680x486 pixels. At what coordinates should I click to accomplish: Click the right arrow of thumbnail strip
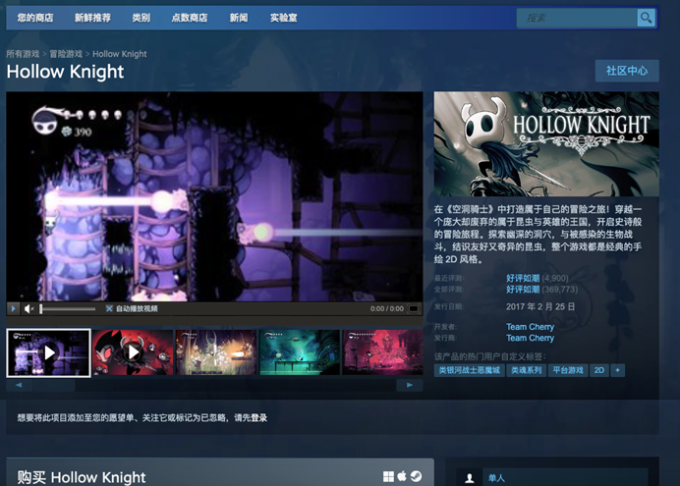(409, 385)
